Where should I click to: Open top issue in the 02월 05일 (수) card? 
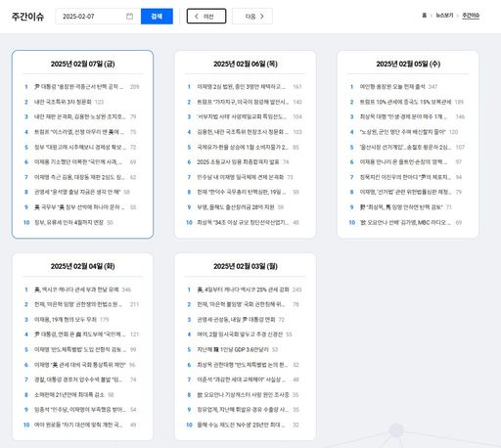(x=392, y=87)
